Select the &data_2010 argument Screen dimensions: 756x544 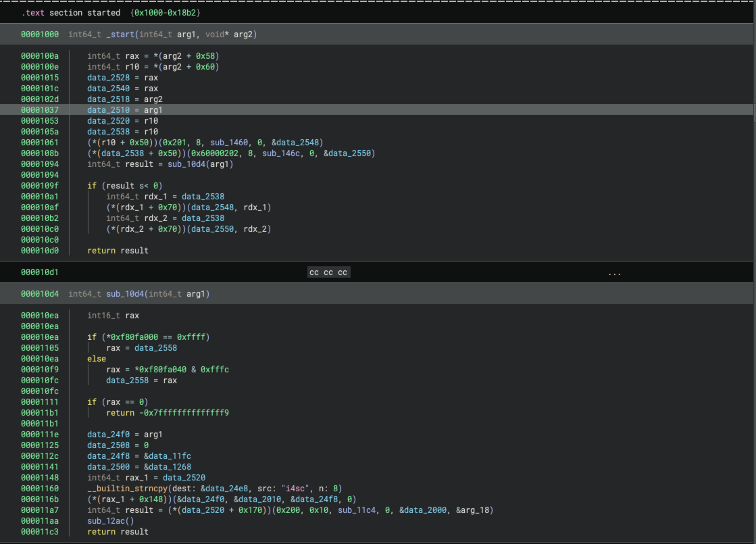pos(257,499)
